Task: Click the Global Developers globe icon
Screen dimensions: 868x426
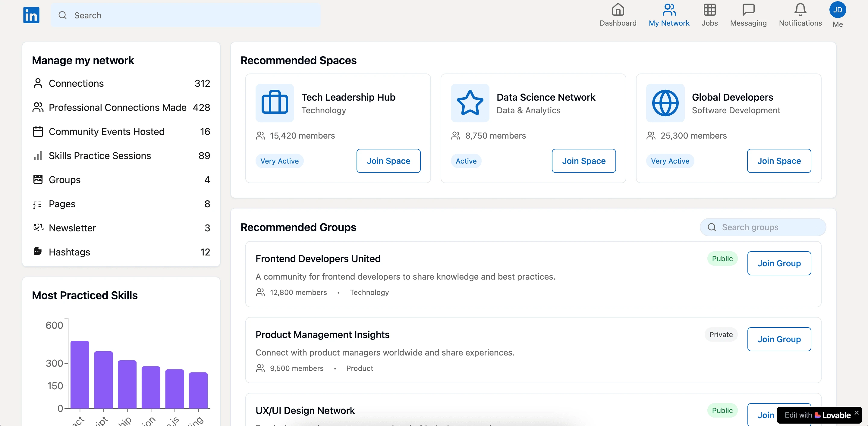Action: 665,103
